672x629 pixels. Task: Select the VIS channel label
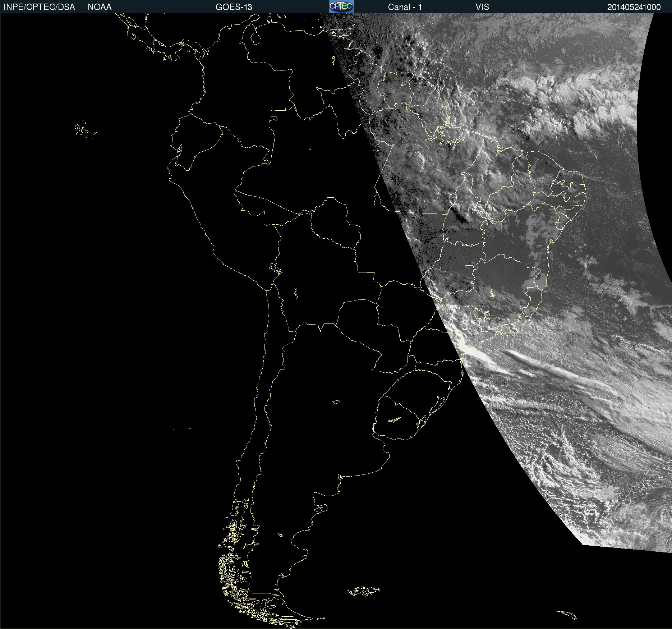click(x=482, y=7)
